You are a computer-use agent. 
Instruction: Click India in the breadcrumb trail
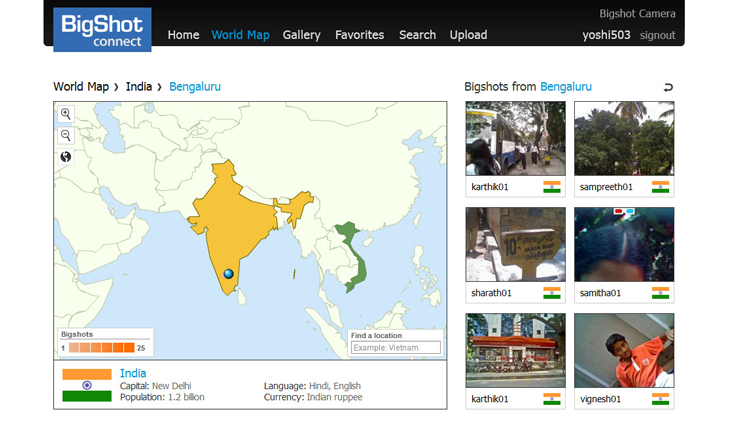[139, 87]
